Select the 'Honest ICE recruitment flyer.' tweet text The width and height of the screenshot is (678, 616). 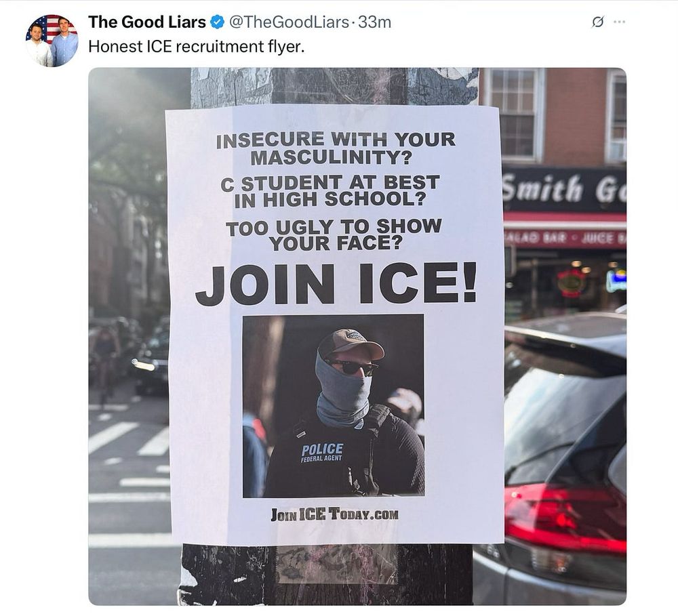[197, 47]
